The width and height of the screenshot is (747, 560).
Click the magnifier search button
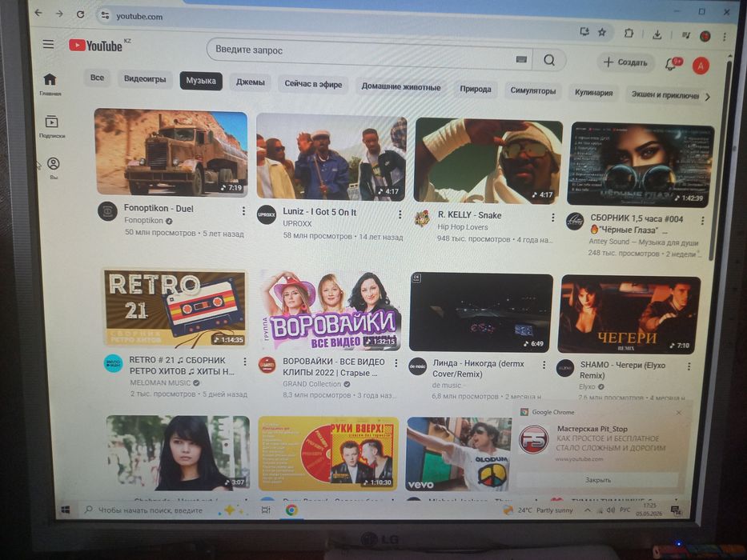548,61
